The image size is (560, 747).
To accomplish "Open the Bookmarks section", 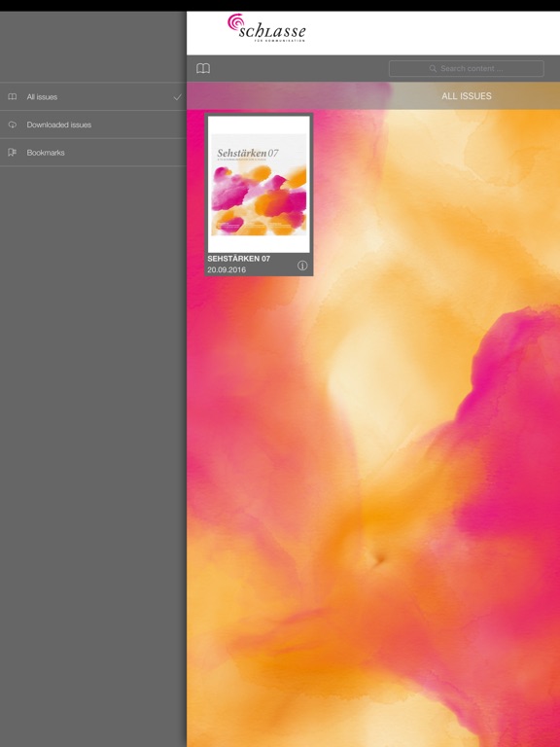I will click(93, 153).
